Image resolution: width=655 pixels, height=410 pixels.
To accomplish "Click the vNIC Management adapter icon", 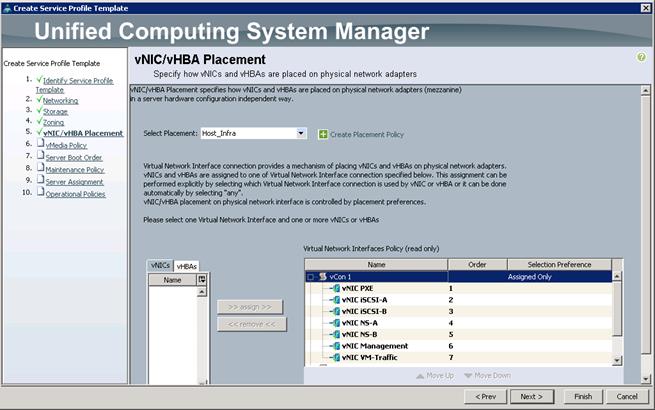I will tap(336, 346).
